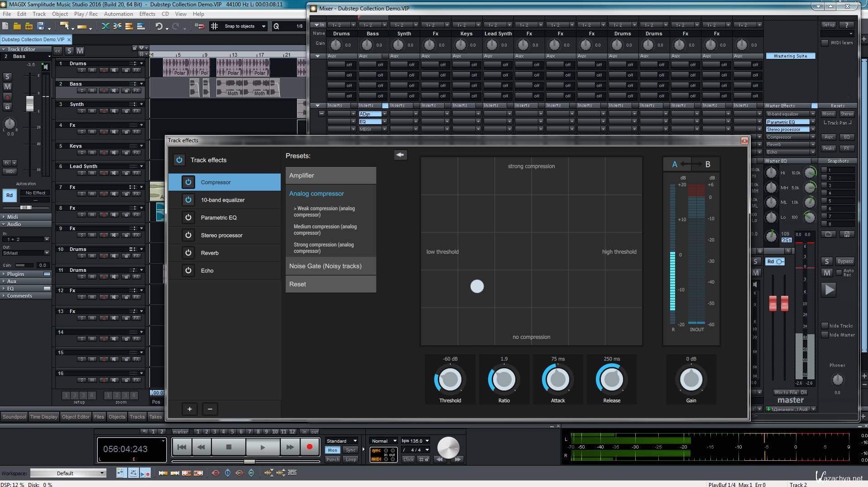Expand the Midi section in the Track Editor
Screen dimensions: 868x487
(26, 217)
